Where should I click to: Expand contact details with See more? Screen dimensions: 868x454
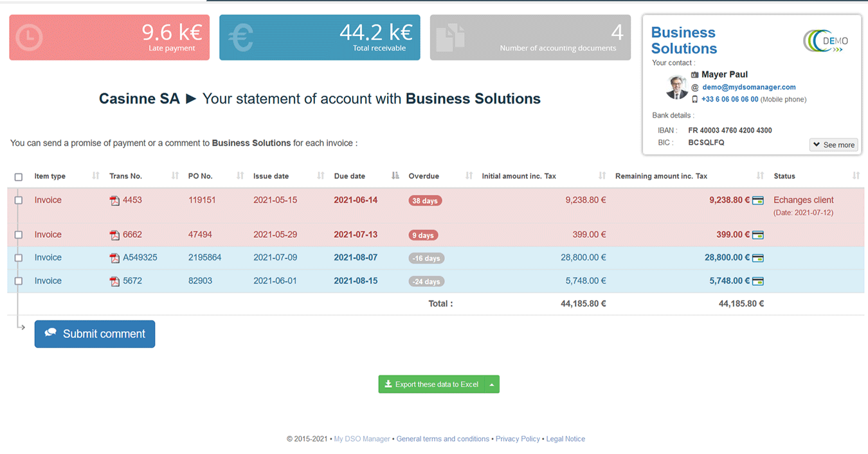(833, 145)
